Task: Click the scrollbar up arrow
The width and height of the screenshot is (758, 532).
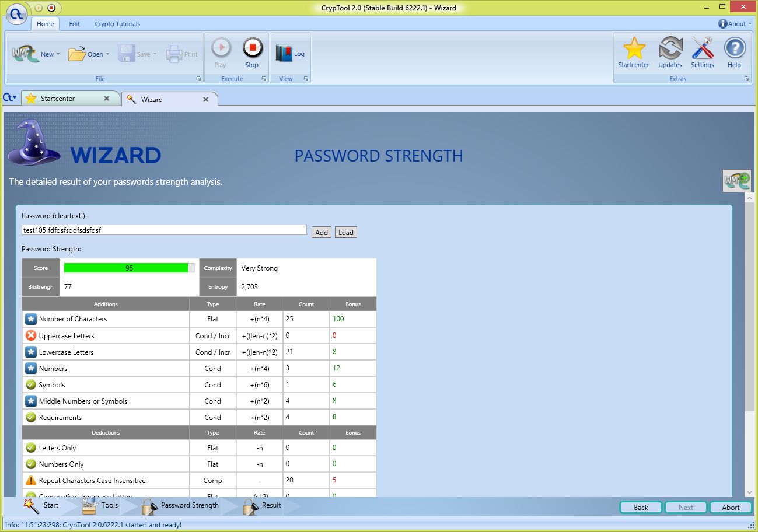Action: pos(749,198)
